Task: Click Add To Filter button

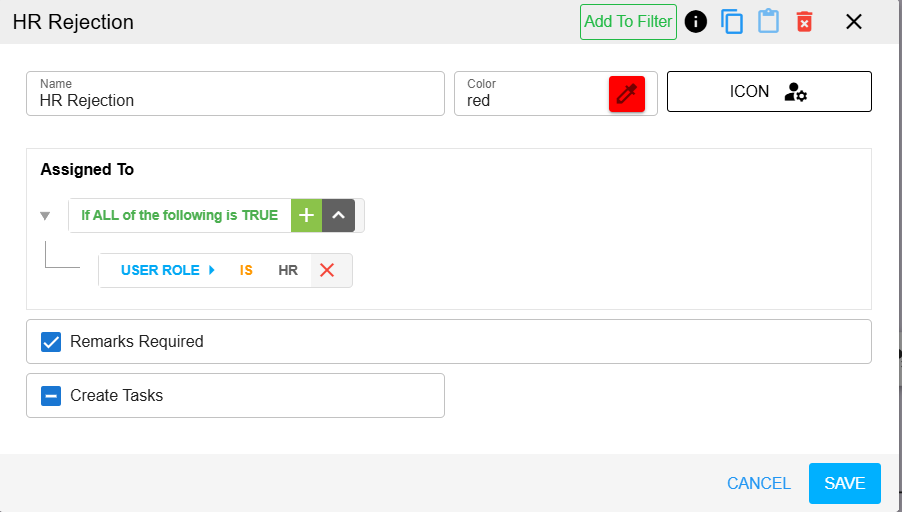Action: pyautogui.click(x=628, y=22)
